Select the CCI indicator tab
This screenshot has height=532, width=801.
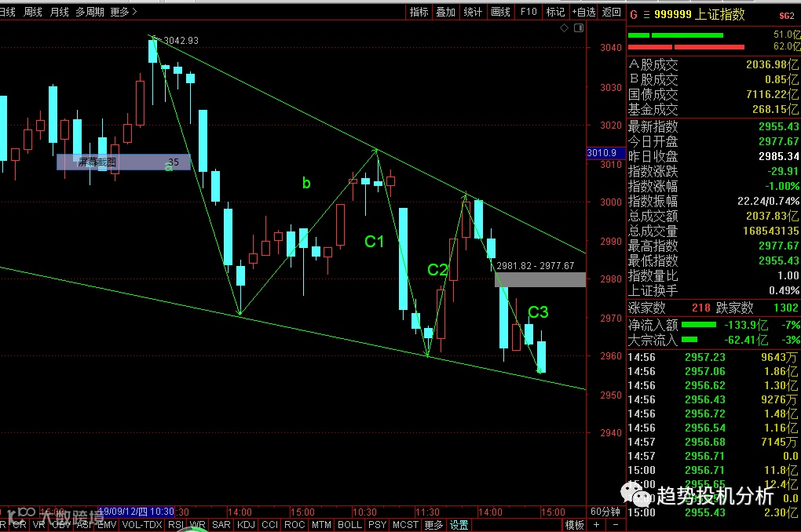tap(269, 525)
